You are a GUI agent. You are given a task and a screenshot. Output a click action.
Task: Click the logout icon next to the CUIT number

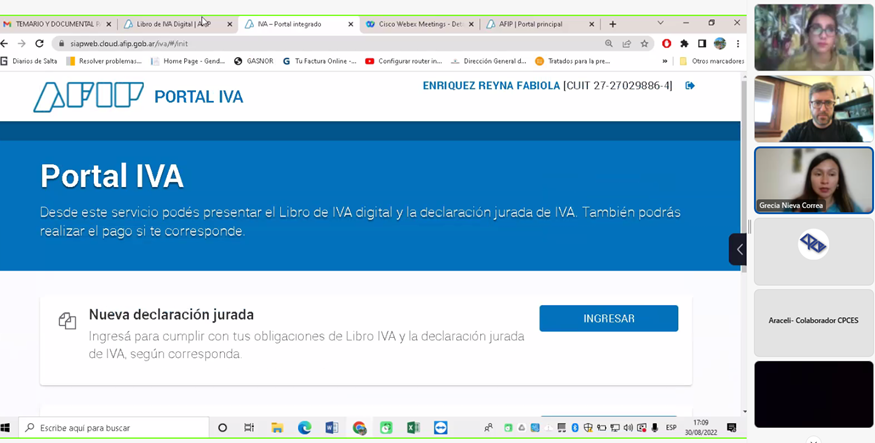point(690,85)
